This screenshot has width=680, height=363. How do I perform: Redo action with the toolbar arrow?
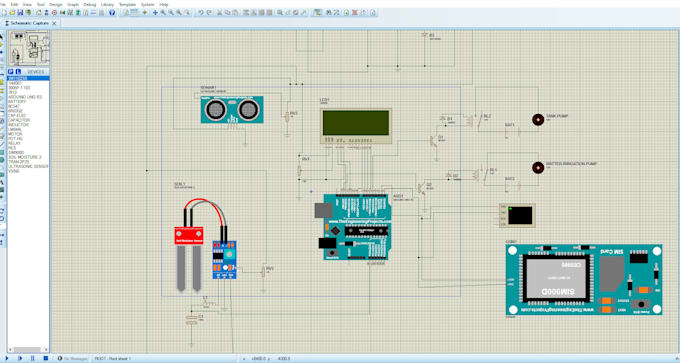coord(209,13)
